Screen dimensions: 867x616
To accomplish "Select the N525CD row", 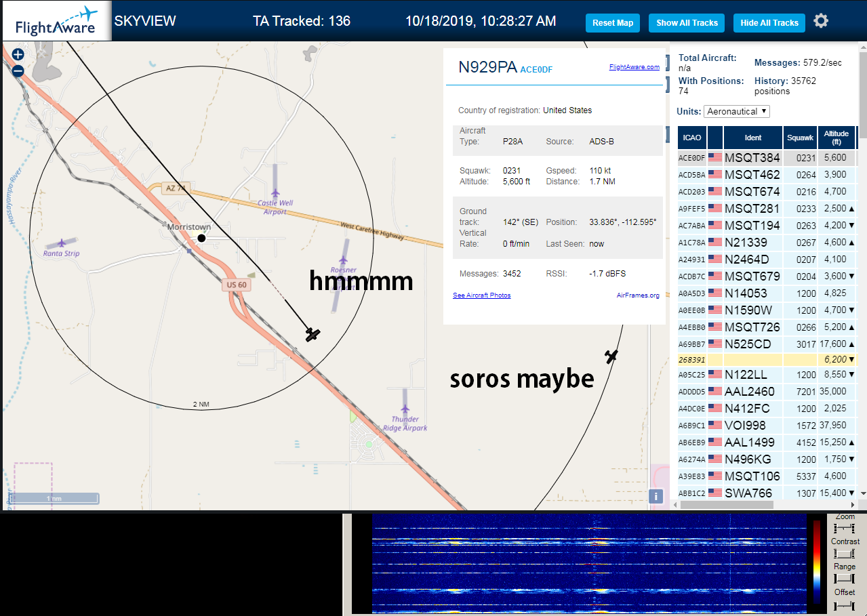I will click(767, 344).
